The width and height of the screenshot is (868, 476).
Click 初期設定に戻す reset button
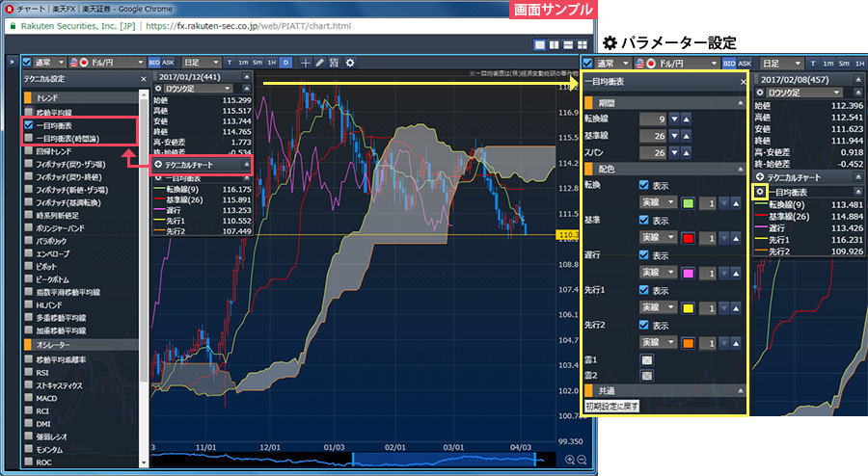[611, 407]
